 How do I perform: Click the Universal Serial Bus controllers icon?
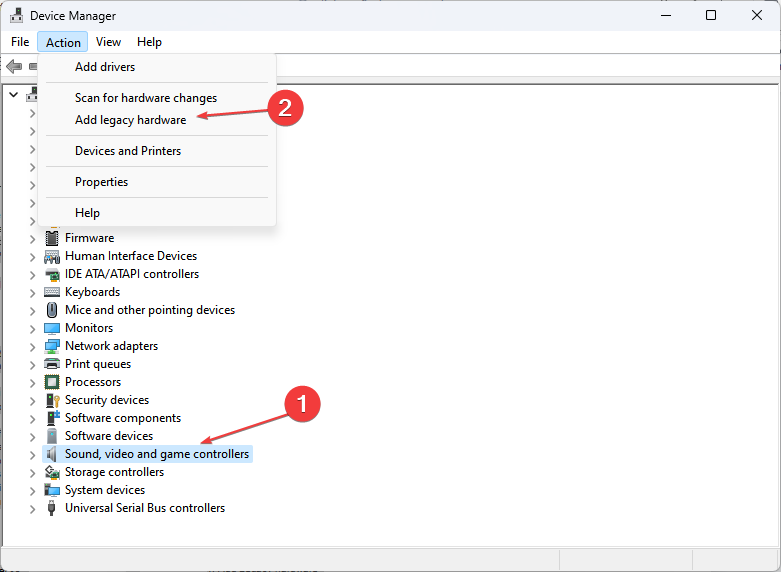(52, 508)
